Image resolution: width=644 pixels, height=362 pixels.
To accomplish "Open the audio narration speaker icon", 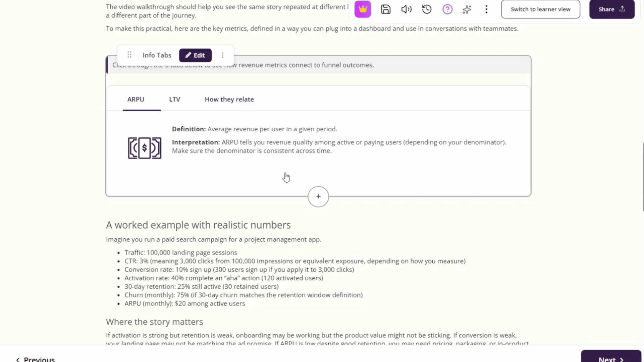I will point(406,9).
